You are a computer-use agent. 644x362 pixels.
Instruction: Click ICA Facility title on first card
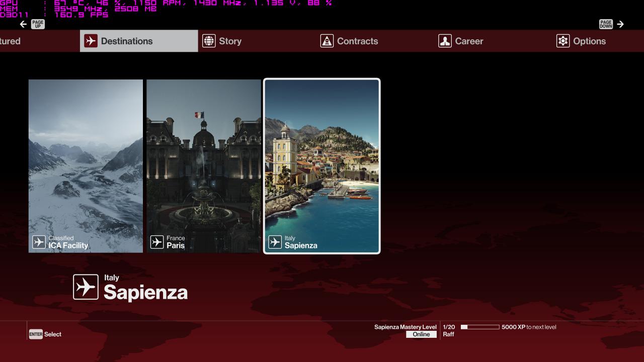point(68,246)
